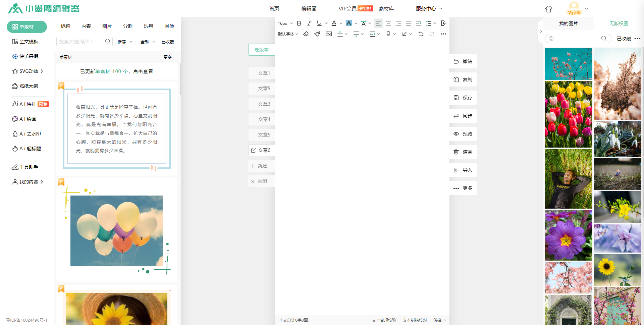Switch to the 老版本 old version
644x325 pixels.
click(262, 50)
